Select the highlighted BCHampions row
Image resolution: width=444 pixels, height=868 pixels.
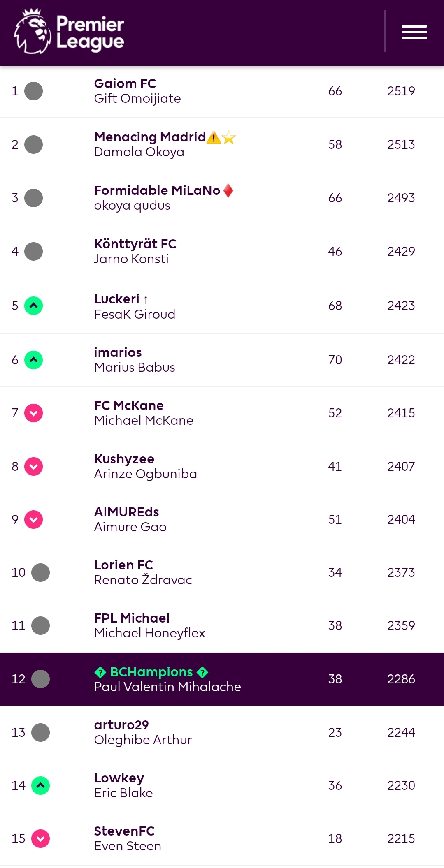222,679
